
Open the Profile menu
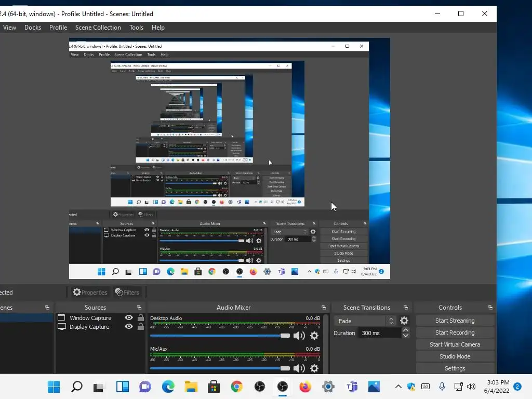pyautogui.click(x=58, y=28)
